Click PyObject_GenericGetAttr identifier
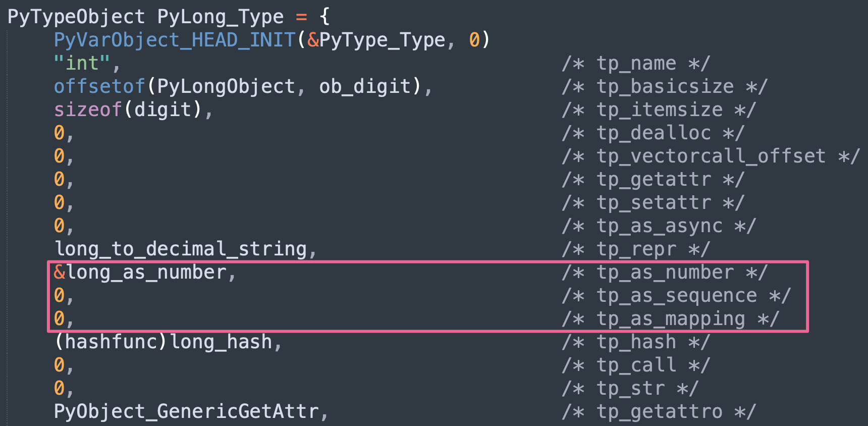The height and width of the screenshot is (426, 868). click(186, 411)
